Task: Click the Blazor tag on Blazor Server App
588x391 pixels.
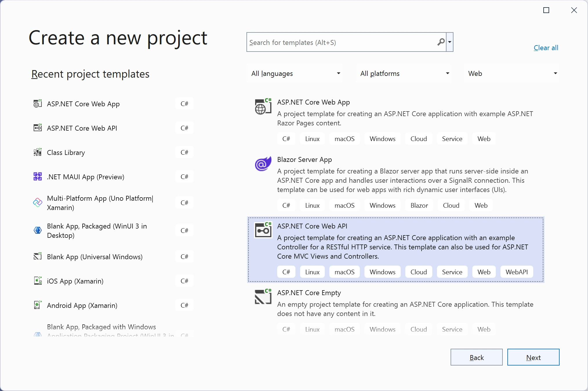Action: pos(419,205)
